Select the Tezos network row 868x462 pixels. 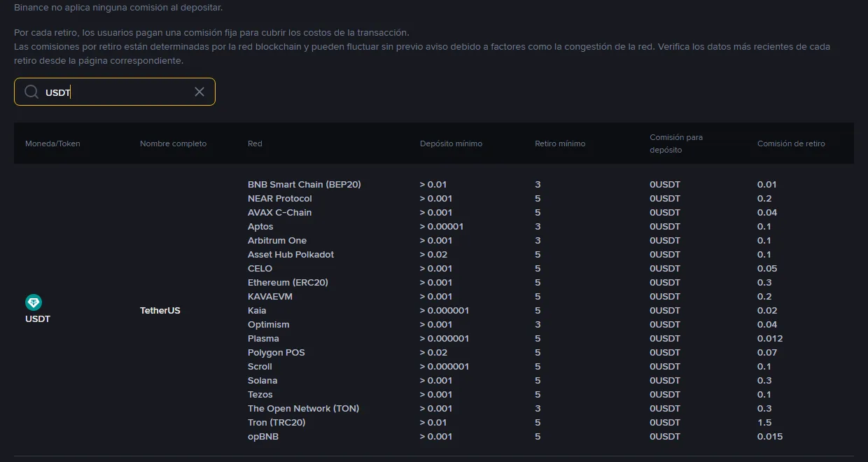click(260, 395)
